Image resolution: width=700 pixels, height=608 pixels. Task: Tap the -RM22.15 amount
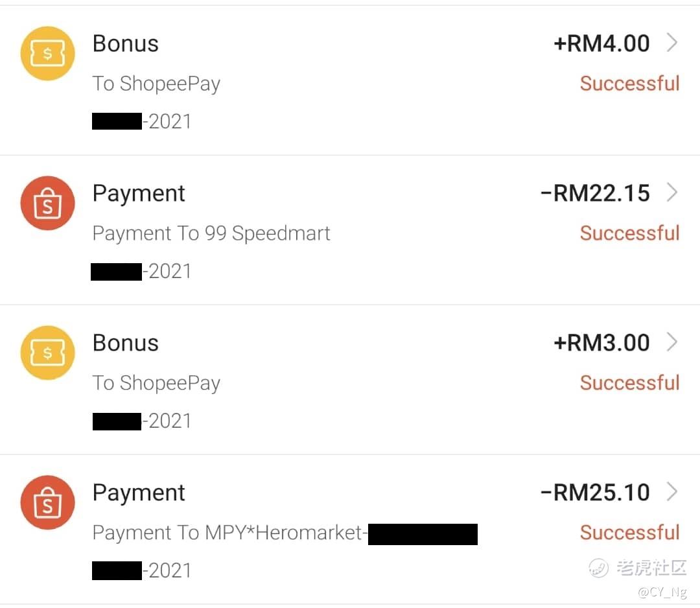[595, 193]
